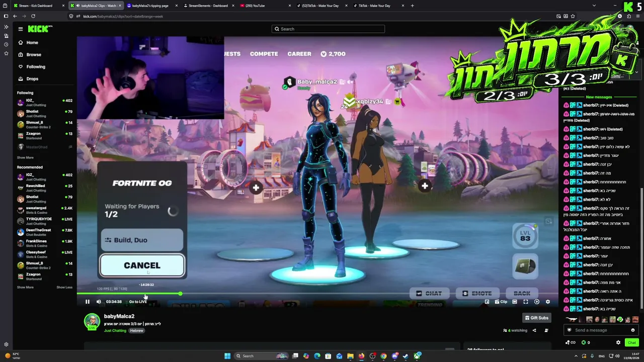Pause the stream video
The width and height of the screenshot is (644, 362).
tap(87, 302)
